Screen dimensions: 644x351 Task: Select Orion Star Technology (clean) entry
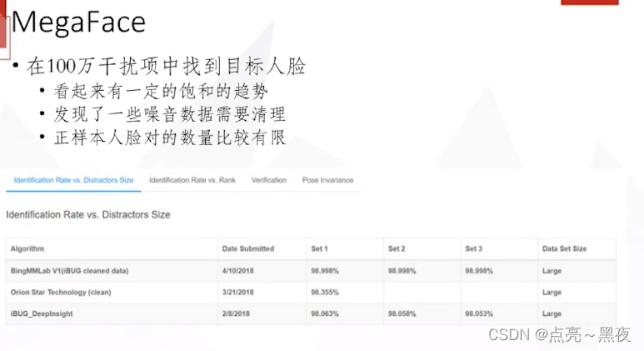point(61,293)
